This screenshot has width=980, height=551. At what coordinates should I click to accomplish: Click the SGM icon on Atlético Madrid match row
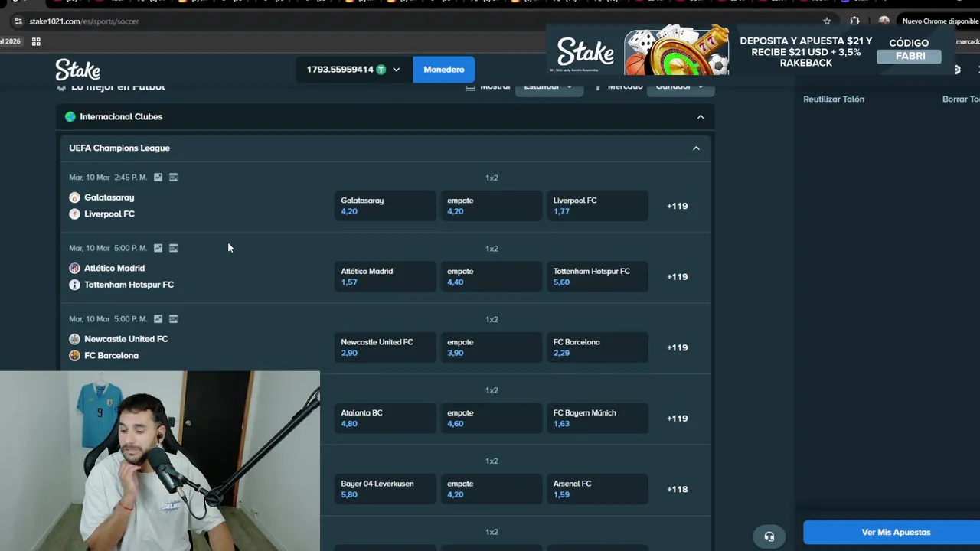(x=173, y=248)
